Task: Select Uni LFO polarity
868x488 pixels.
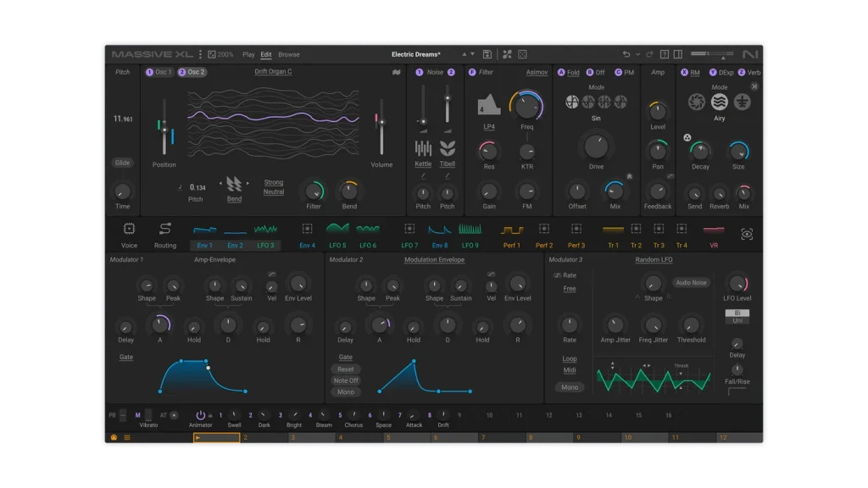Action: coord(737,321)
